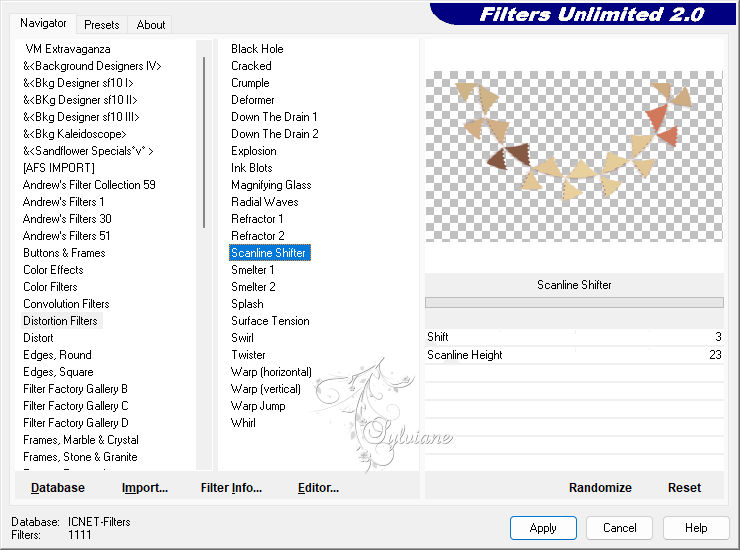Reset the filter parameters
The image size is (740, 550).
click(684, 488)
